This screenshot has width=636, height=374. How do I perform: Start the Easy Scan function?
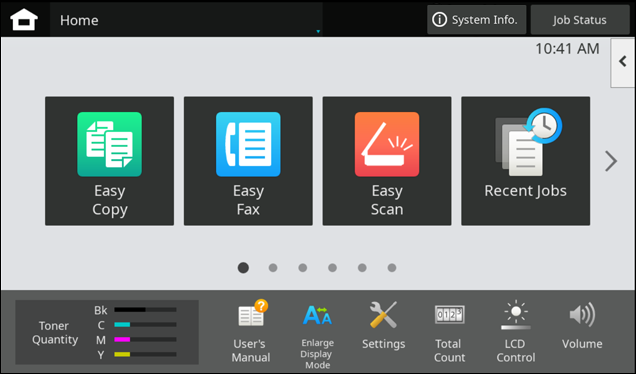point(387,161)
